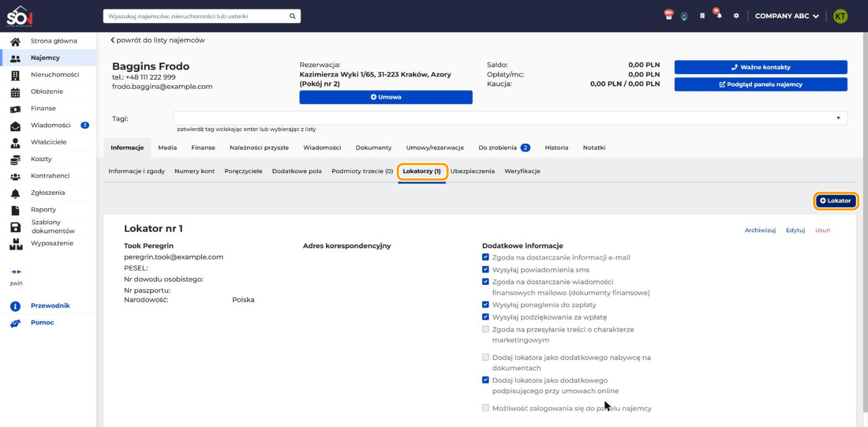The width and height of the screenshot is (868, 427).
Task: Switch to the Ubezpieczenia sub-tab
Action: [472, 171]
